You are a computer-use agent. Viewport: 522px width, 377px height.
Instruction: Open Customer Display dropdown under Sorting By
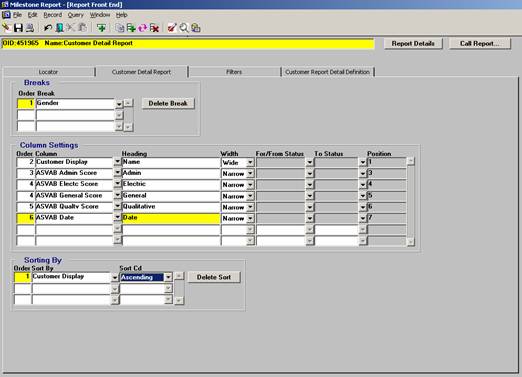click(x=115, y=277)
